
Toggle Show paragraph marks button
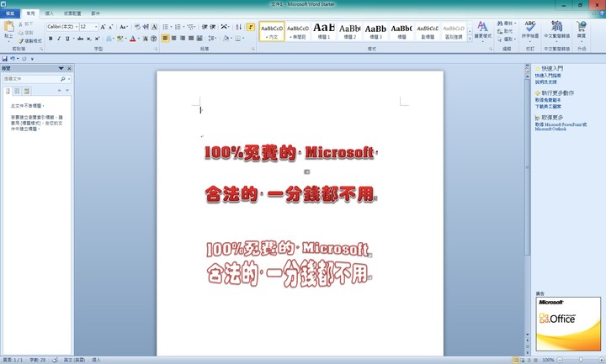pos(251,27)
